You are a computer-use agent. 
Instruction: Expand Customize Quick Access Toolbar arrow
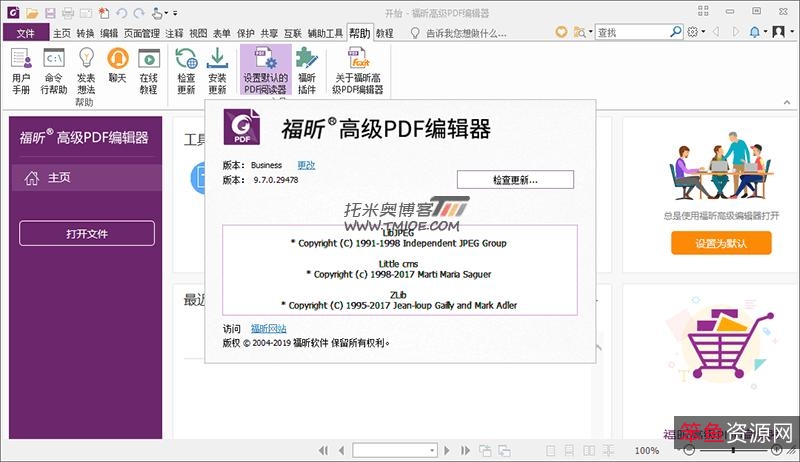(175, 13)
